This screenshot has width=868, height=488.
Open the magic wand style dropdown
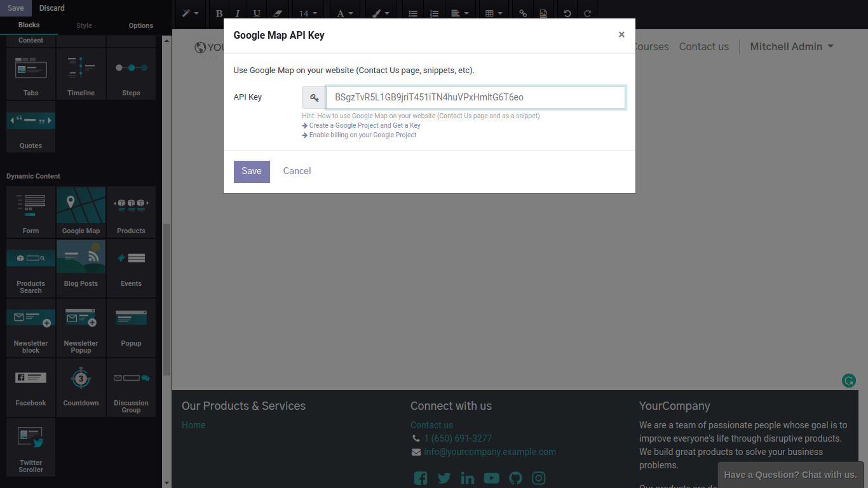[190, 13]
